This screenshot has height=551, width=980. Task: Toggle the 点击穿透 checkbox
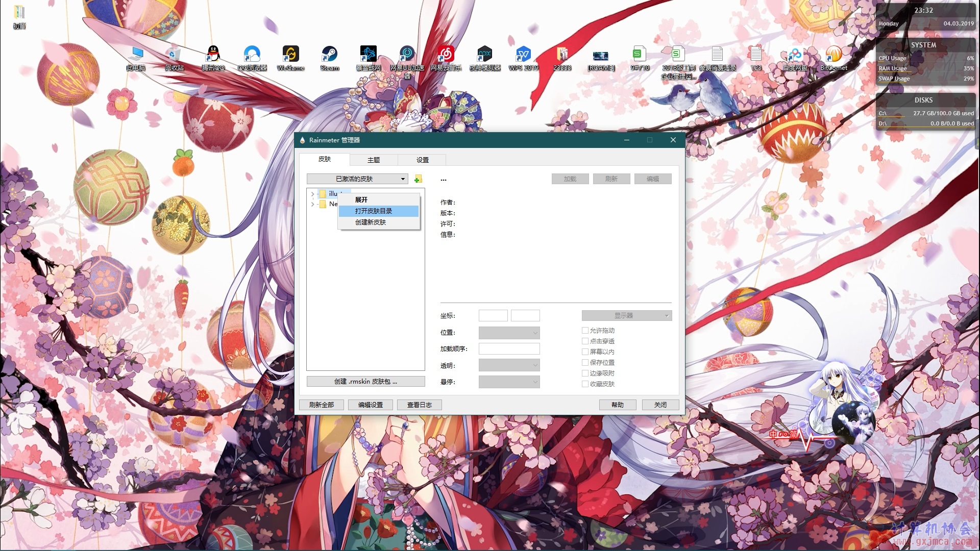pyautogui.click(x=585, y=341)
